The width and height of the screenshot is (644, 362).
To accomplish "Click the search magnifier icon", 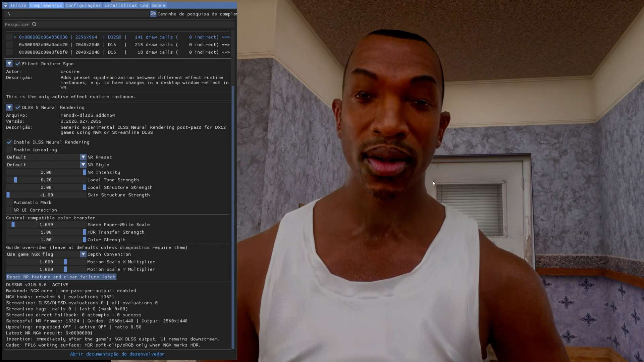I will tap(34, 24).
